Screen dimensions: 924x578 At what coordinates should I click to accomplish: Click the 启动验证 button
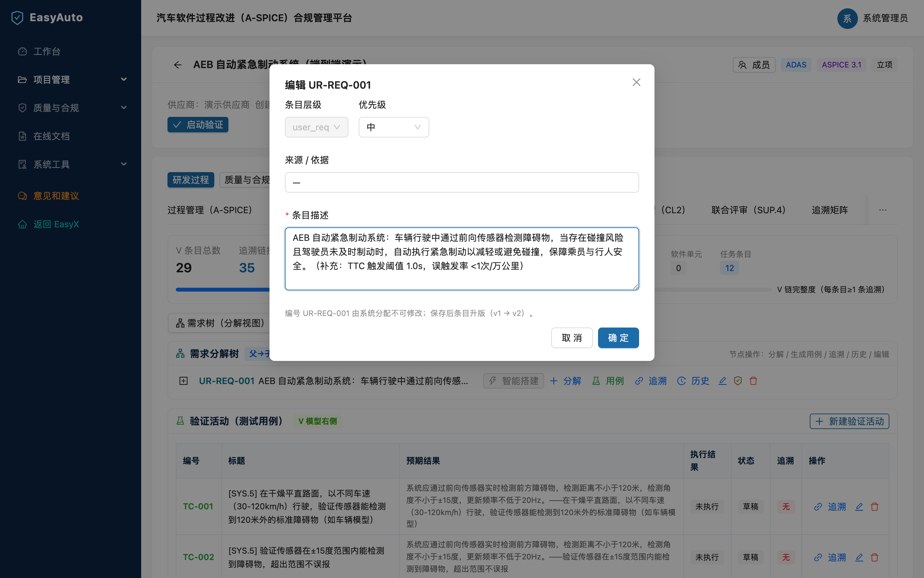coord(198,125)
